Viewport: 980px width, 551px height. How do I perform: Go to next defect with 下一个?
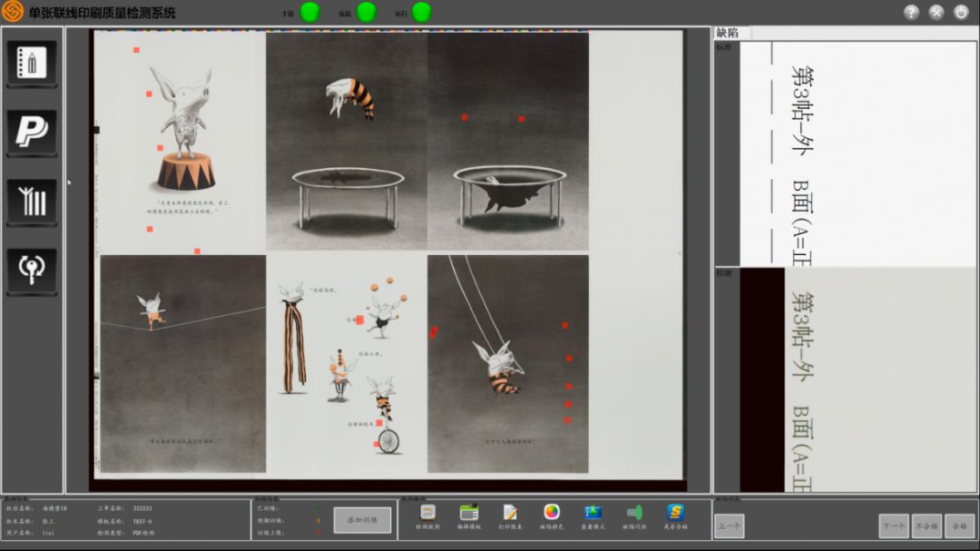[894, 526]
